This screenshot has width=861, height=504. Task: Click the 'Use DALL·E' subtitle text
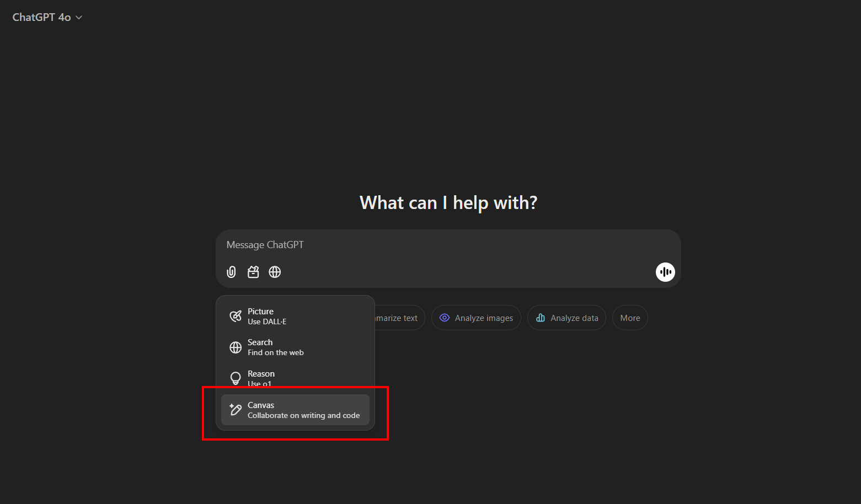click(267, 321)
